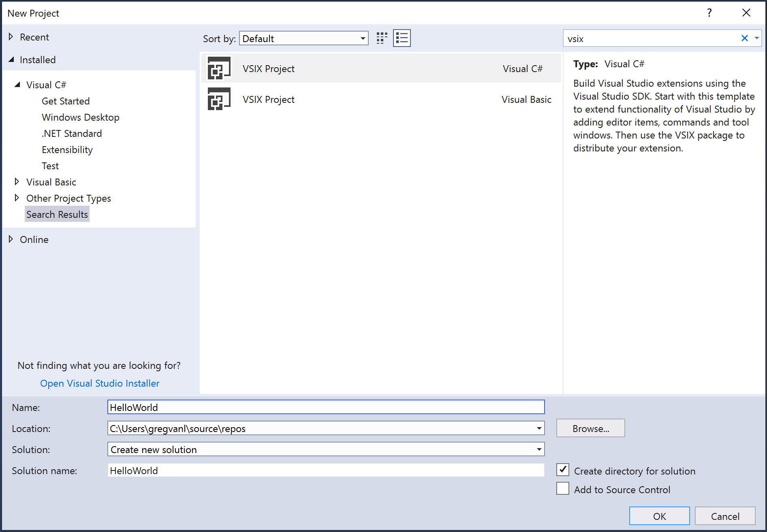This screenshot has height=532, width=767.
Task: Click the Visual Basic tree label
Action: (51, 182)
